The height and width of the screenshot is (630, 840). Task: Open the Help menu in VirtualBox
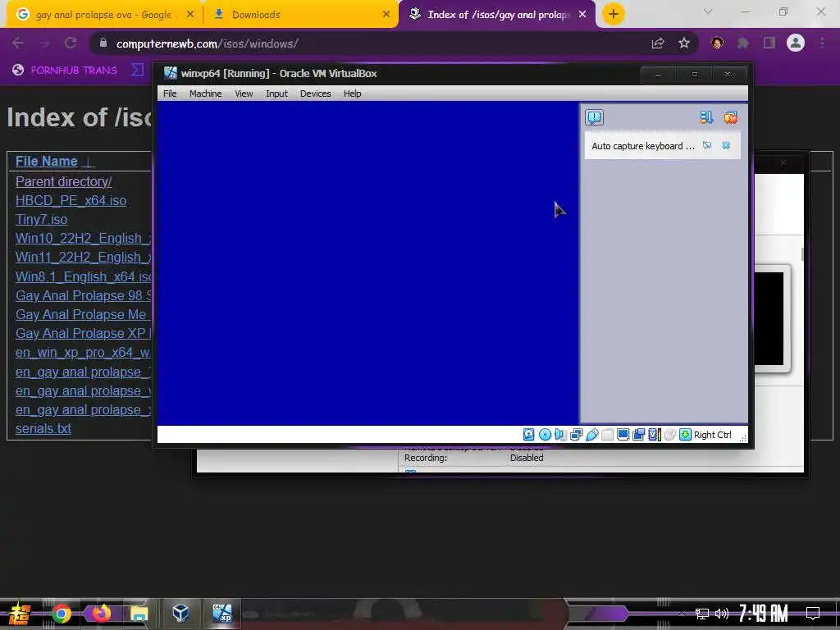(352, 94)
